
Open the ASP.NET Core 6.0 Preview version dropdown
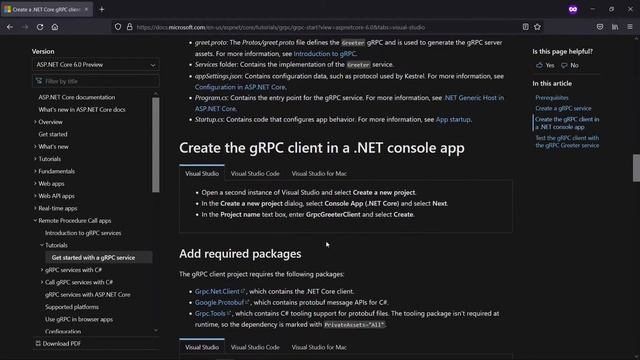(x=96, y=65)
